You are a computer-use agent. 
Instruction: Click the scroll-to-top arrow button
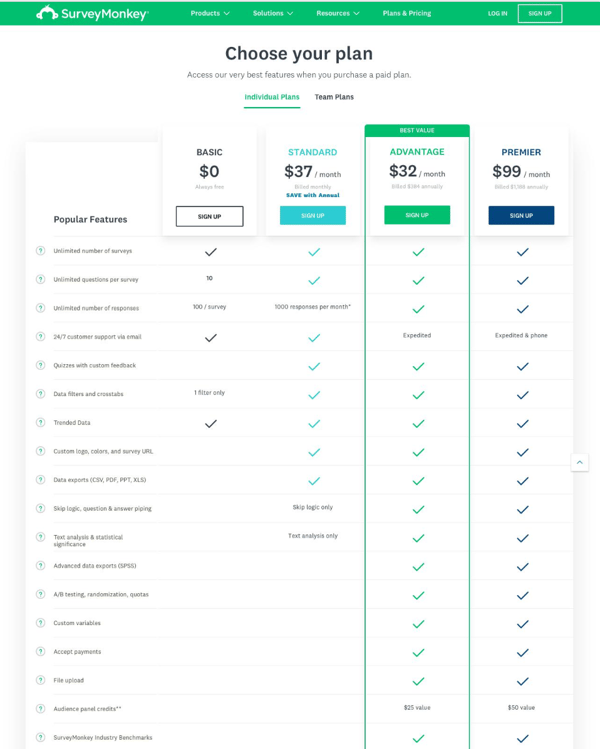point(579,462)
